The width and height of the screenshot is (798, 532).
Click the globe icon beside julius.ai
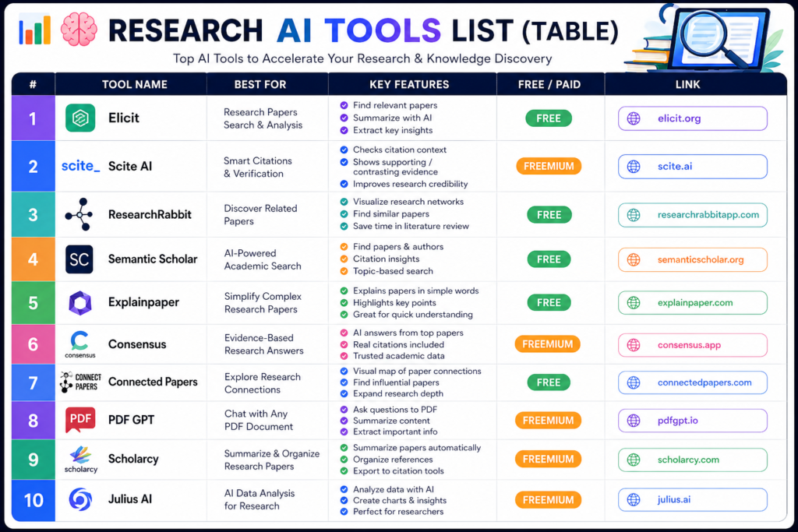(x=634, y=499)
